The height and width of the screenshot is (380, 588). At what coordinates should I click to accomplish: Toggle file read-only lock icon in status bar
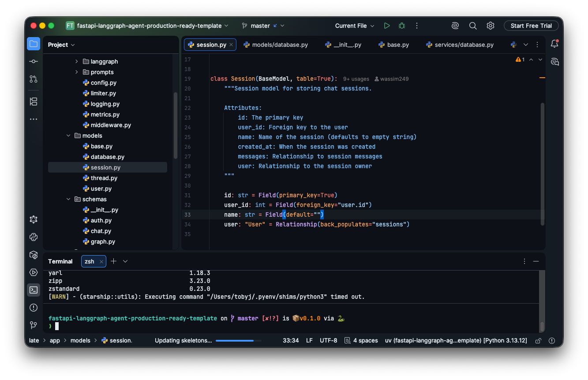pyautogui.click(x=538, y=341)
